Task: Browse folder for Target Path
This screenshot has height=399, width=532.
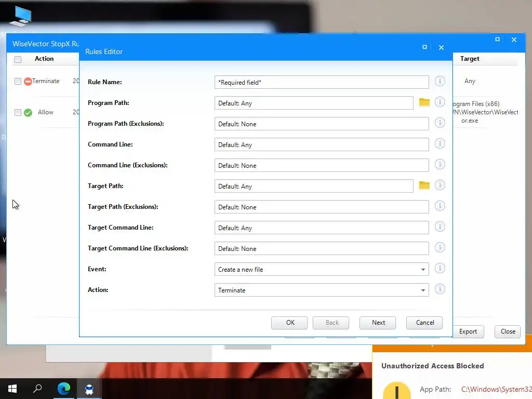Action: 424,185
